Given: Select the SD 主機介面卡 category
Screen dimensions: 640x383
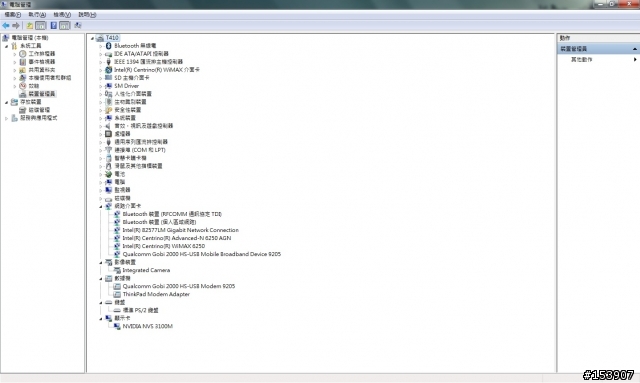Looking at the screenshot, I should click(131, 78).
